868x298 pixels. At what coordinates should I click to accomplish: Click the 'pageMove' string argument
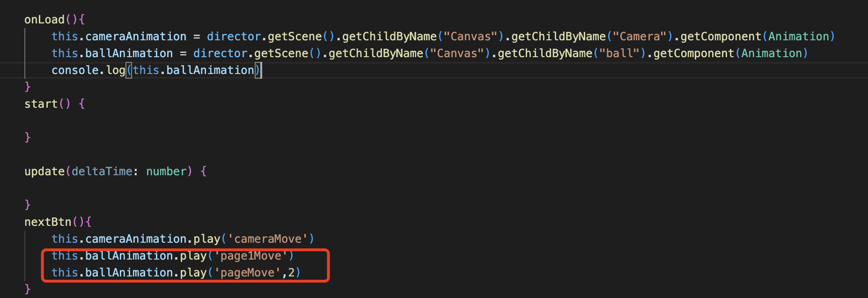point(248,273)
